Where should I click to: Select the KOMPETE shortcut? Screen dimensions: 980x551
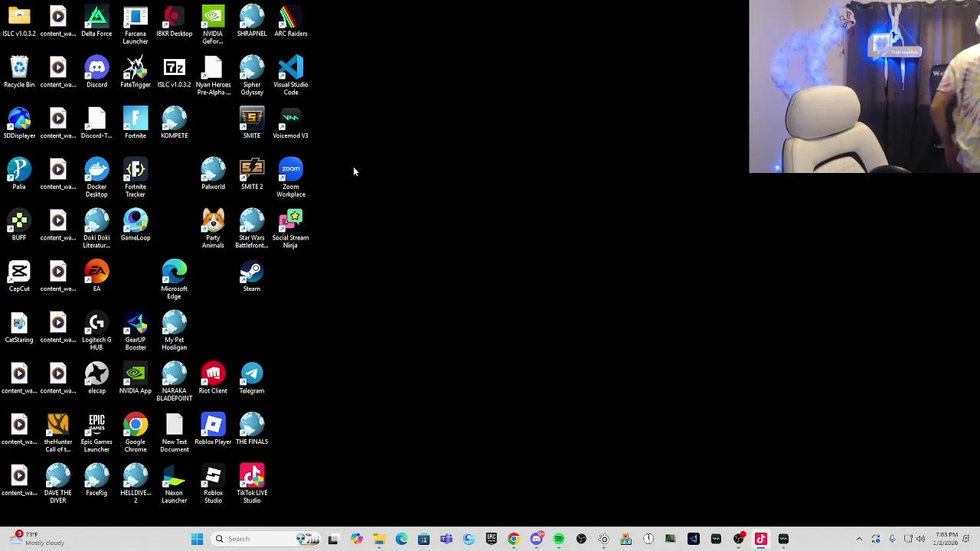pos(174,124)
